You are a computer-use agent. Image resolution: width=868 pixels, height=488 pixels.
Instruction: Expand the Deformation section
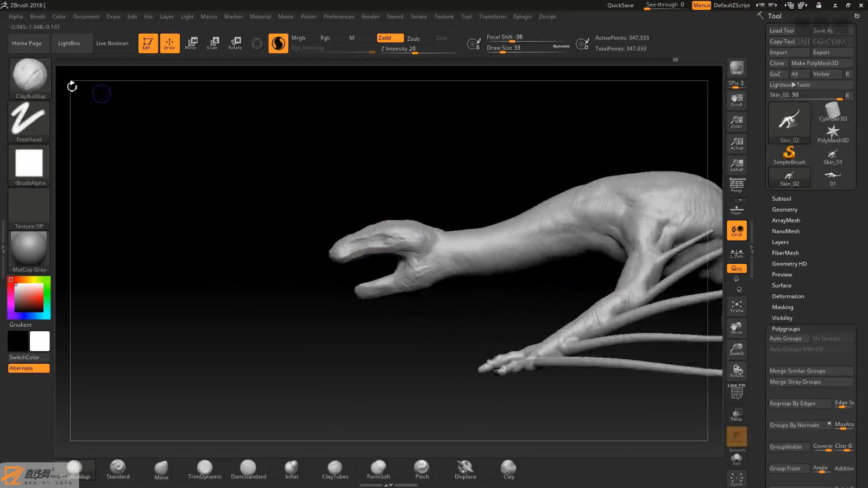788,296
